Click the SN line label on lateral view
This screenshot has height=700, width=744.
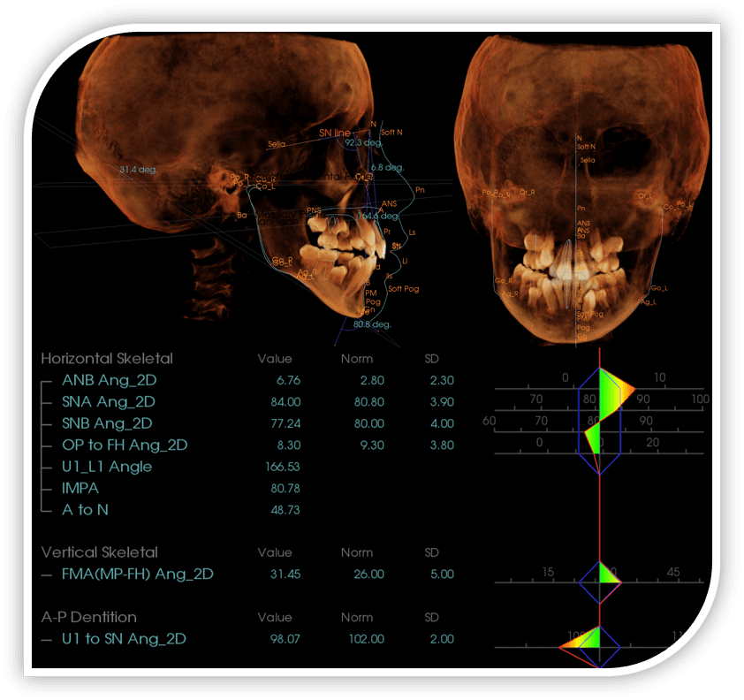336,133
